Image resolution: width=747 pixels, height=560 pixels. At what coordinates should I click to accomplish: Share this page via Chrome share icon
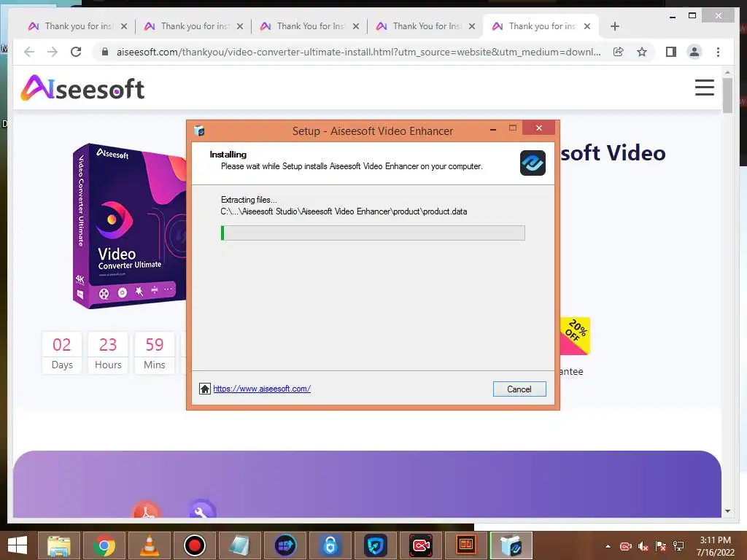pyautogui.click(x=619, y=52)
